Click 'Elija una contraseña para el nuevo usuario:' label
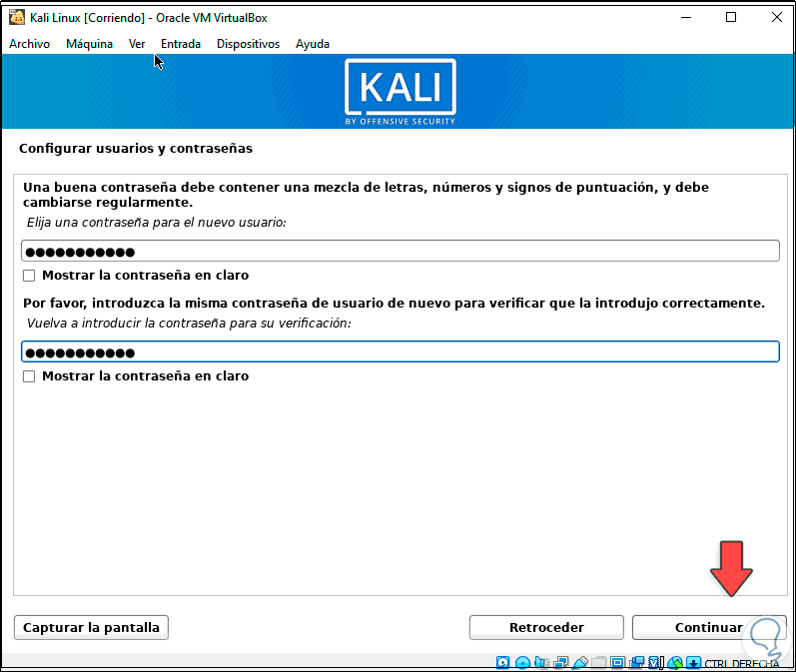This screenshot has width=796, height=672. [x=157, y=223]
